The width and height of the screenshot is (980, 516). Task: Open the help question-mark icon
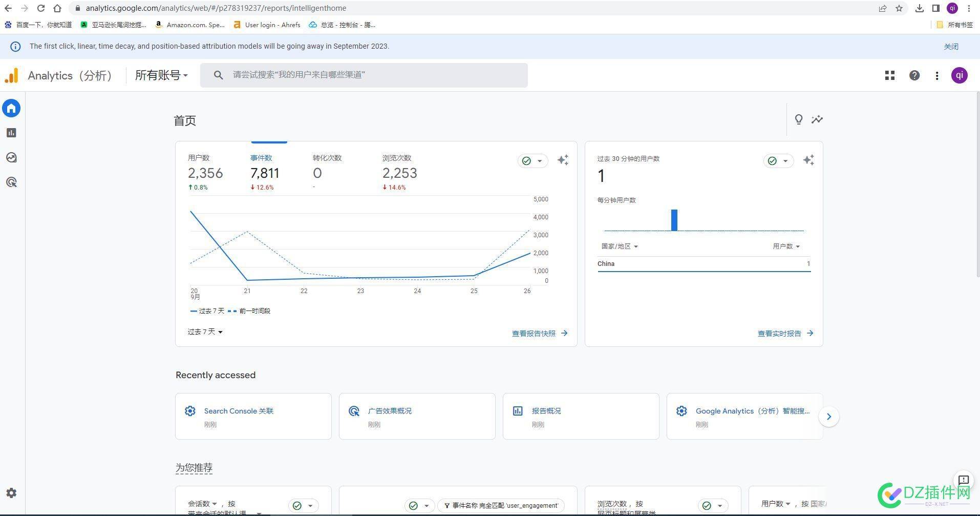pyautogui.click(x=914, y=75)
